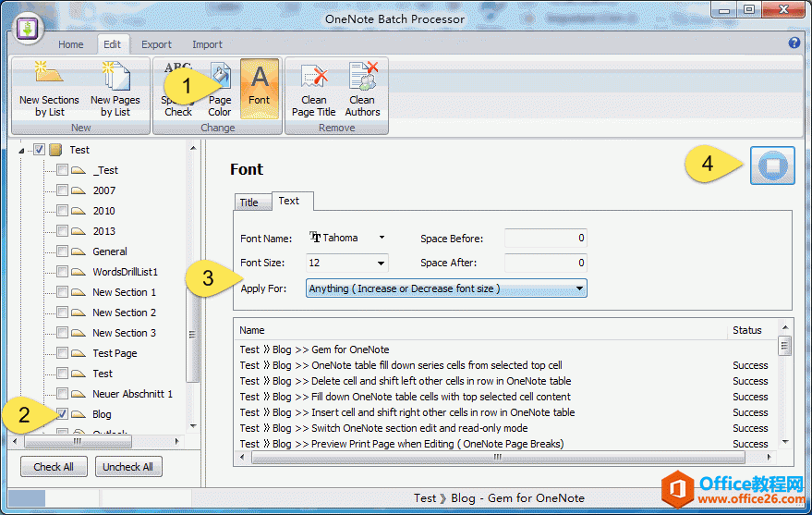Click the application logo button
The width and height of the screenshot is (812, 515).
28,26
